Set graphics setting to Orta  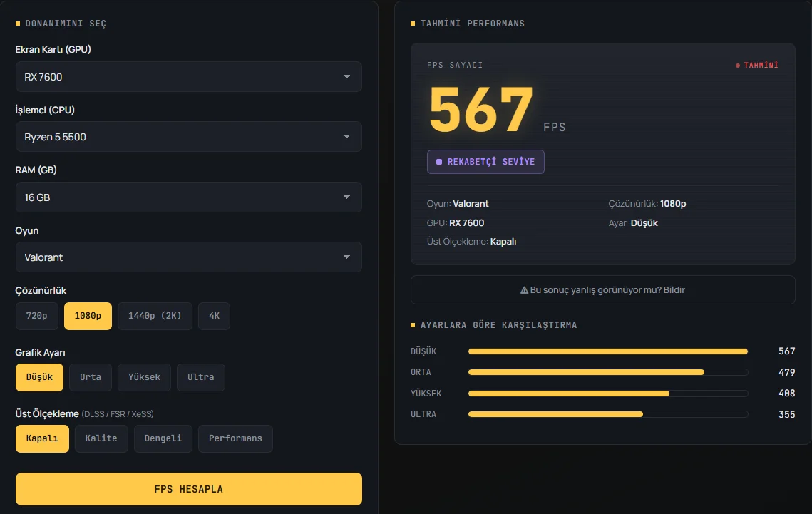(x=91, y=377)
